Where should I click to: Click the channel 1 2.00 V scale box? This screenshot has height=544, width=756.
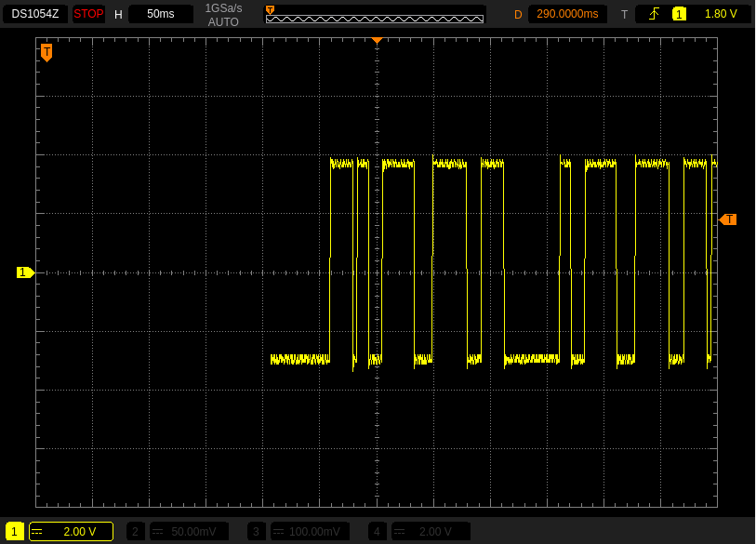pos(71,532)
